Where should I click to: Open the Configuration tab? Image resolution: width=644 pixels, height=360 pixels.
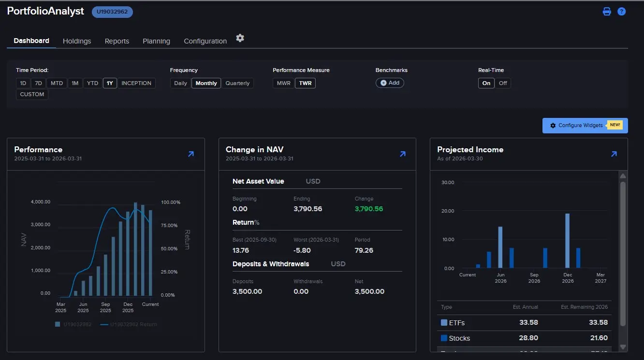coord(205,41)
